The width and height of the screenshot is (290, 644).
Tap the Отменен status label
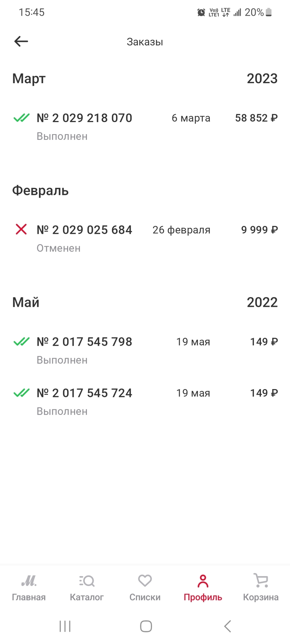click(x=58, y=248)
